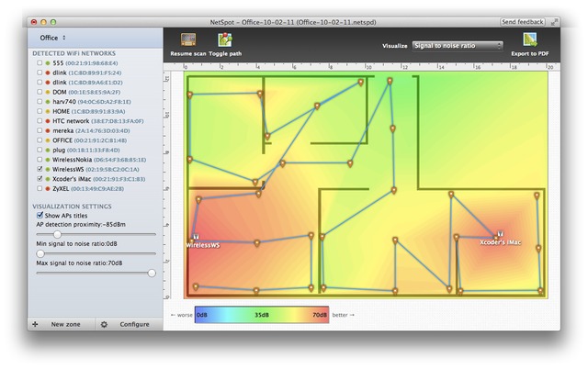
Task: Click the Xcoder's iMac access point marker
Action: (x=500, y=234)
